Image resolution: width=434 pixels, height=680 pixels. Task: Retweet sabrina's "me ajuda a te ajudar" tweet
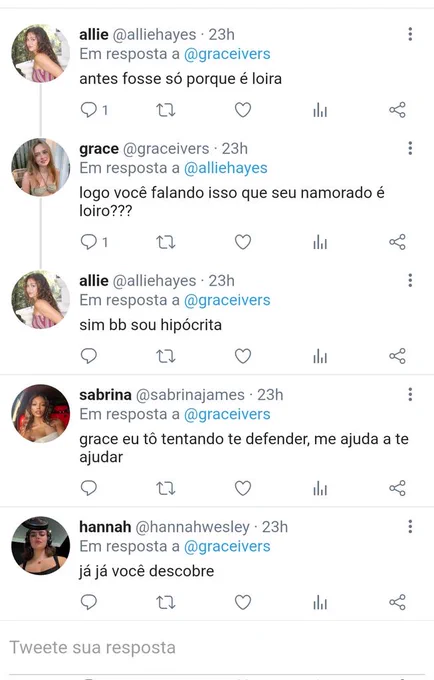[x=166, y=488]
